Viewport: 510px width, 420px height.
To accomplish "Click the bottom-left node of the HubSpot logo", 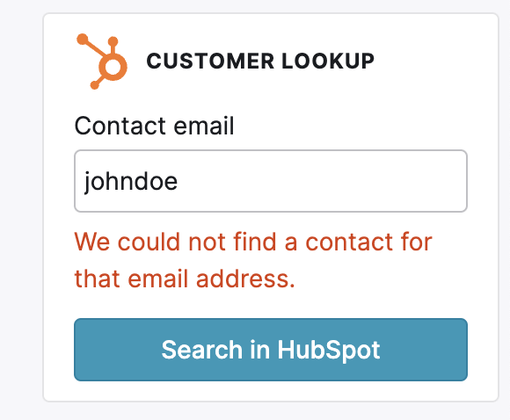I will coord(94,85).
